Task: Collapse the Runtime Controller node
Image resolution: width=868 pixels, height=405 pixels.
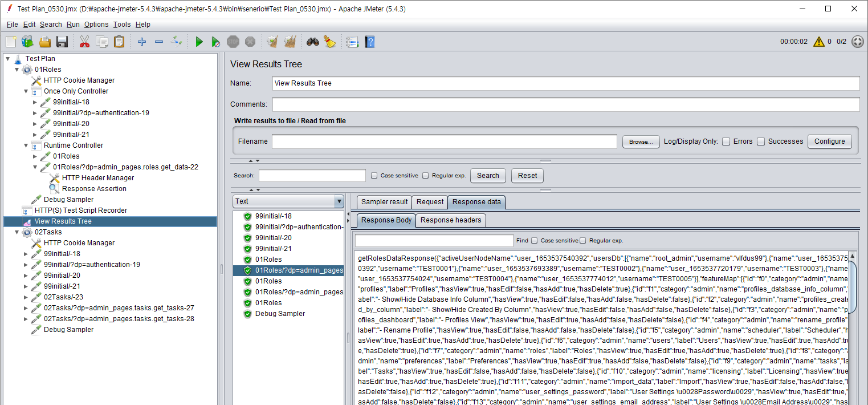Action: (26, 145)
